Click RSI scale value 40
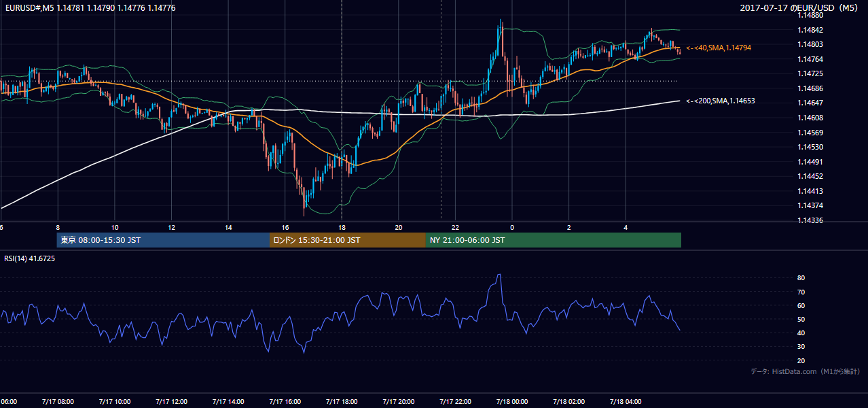 click(x=801, y=333)
